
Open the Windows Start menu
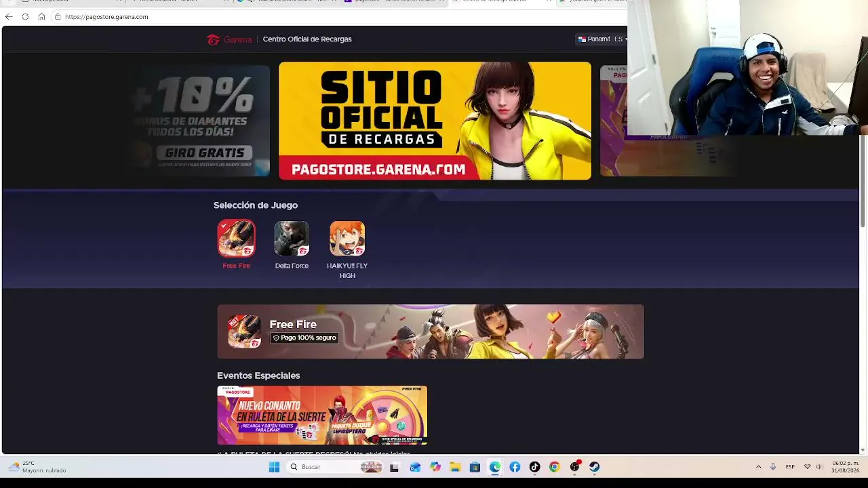tap(274, 467)
